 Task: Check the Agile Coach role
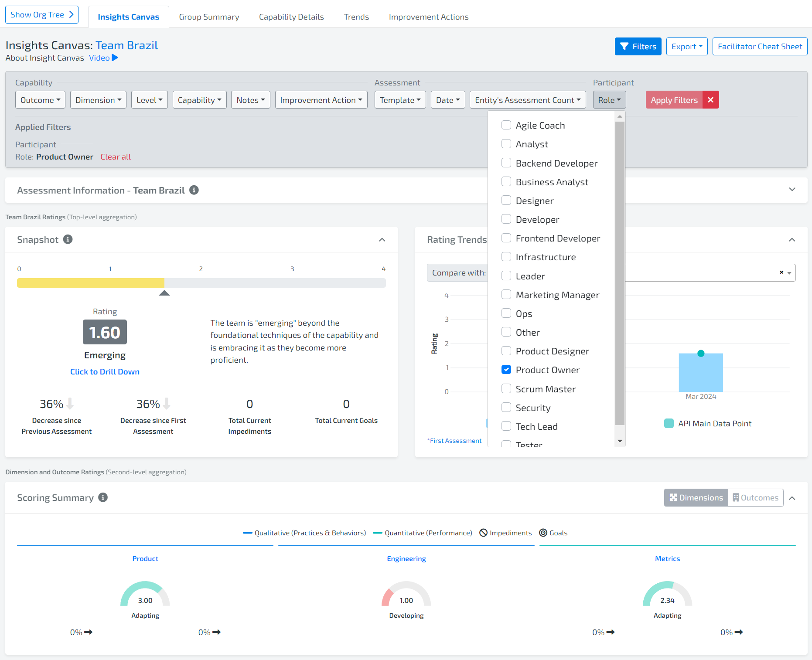pyautogui.click(x=506, y=125)
